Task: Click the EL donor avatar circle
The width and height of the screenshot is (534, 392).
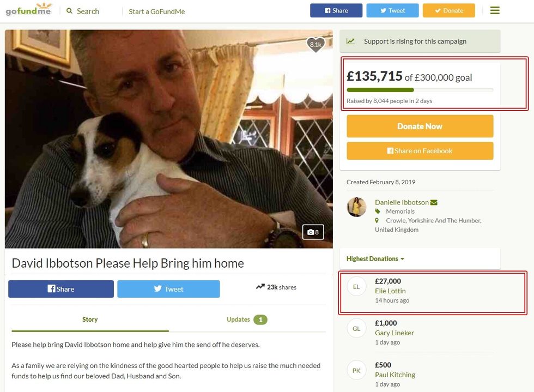Action: click(356, 287)
